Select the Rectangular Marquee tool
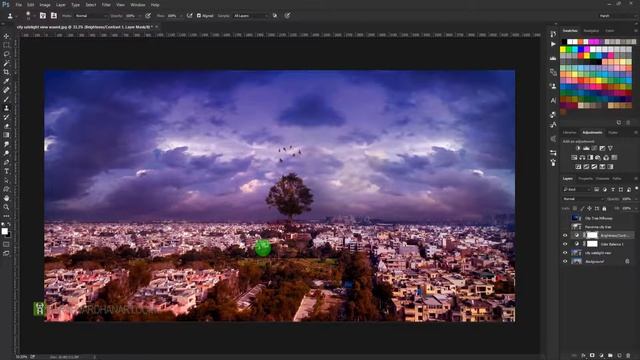This screenshot has width=640, height=360. (x=6, y=45)
